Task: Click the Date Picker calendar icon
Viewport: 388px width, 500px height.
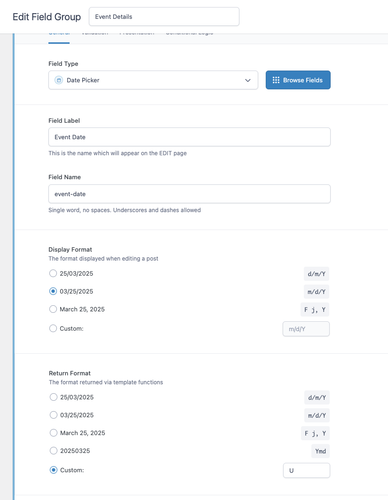Action: 59,80
